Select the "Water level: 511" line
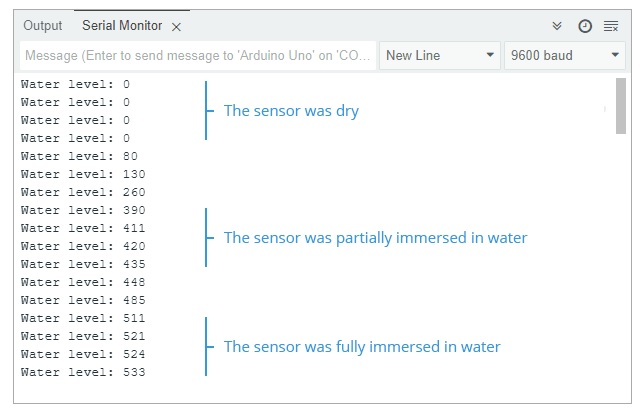This screenshot has width=644, height=417. point(83,318)
